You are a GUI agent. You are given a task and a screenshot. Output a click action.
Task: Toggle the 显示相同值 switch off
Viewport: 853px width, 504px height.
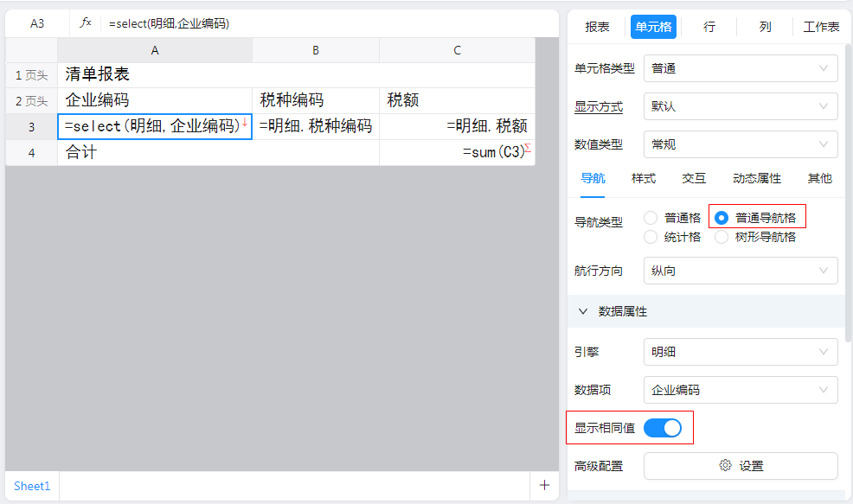[x=663, y=427]
